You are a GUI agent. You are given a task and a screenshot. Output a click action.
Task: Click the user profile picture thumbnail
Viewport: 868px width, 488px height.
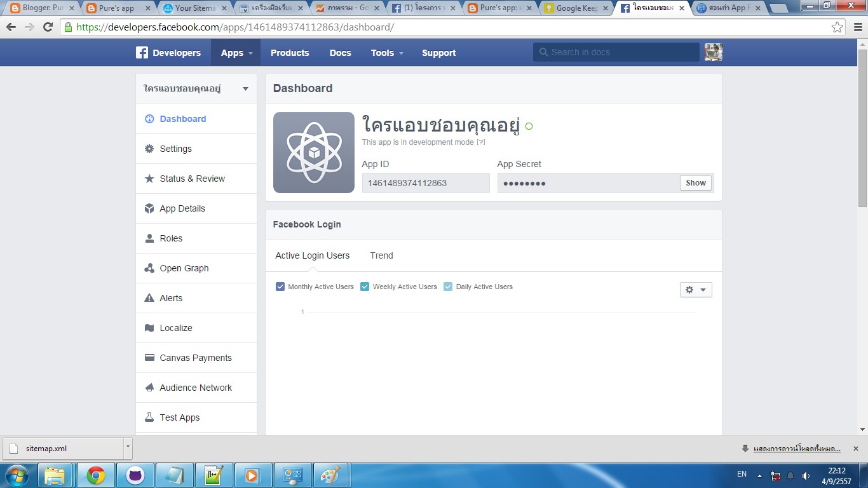pos(714,52)
